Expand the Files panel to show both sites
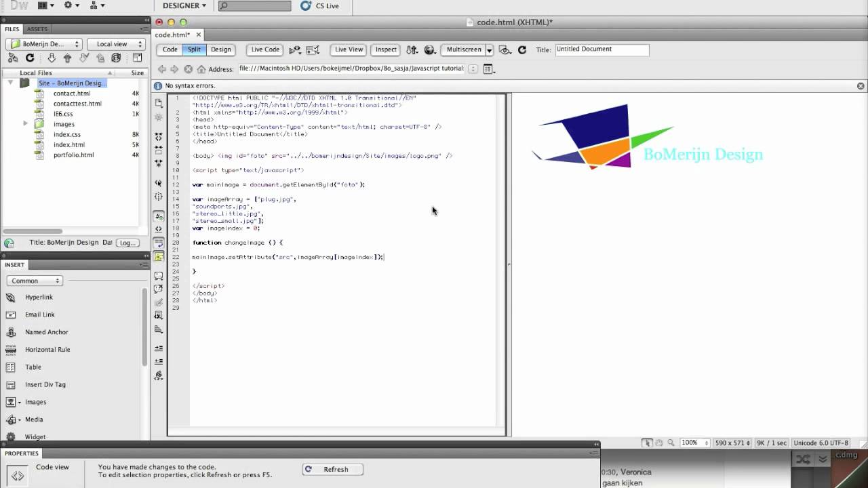This screenshot has height=488, width=868. point(138,58)
